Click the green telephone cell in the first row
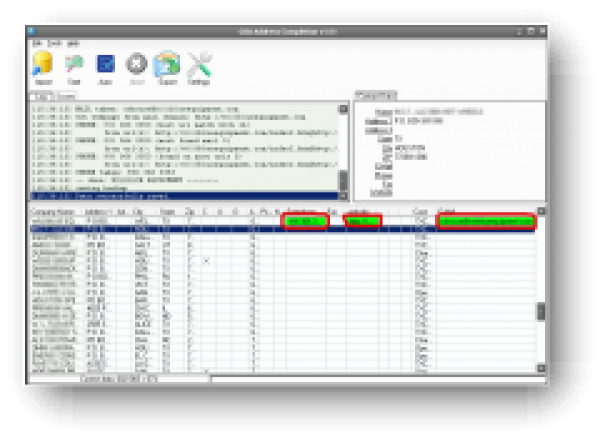Viewport: 600px width, 437px height. (305, 221)
